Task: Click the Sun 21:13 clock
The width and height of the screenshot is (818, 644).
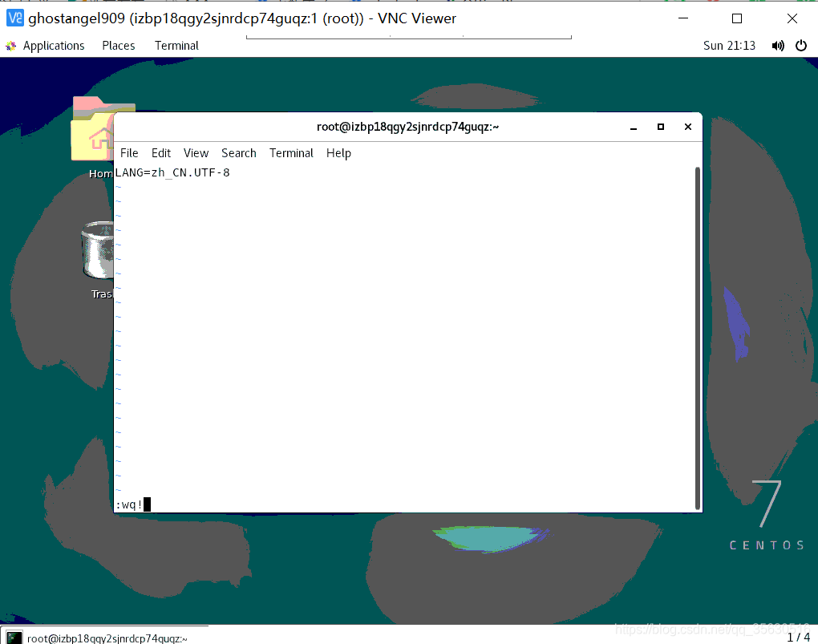Action: coord(729,46)
